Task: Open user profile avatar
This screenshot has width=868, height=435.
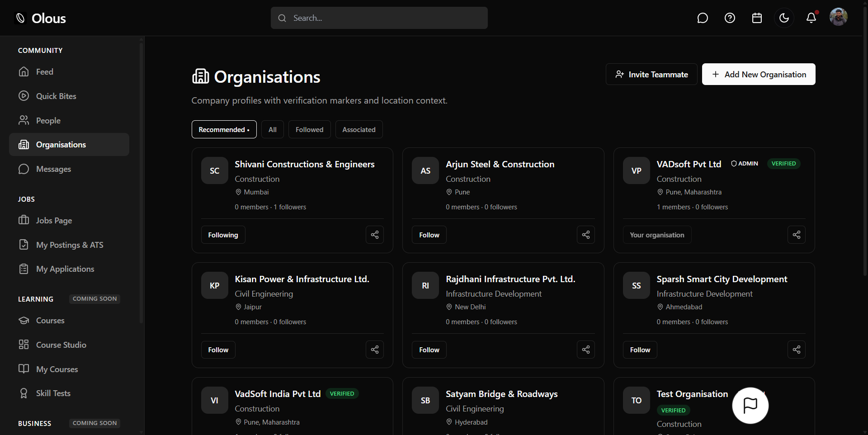Action: 838,17
